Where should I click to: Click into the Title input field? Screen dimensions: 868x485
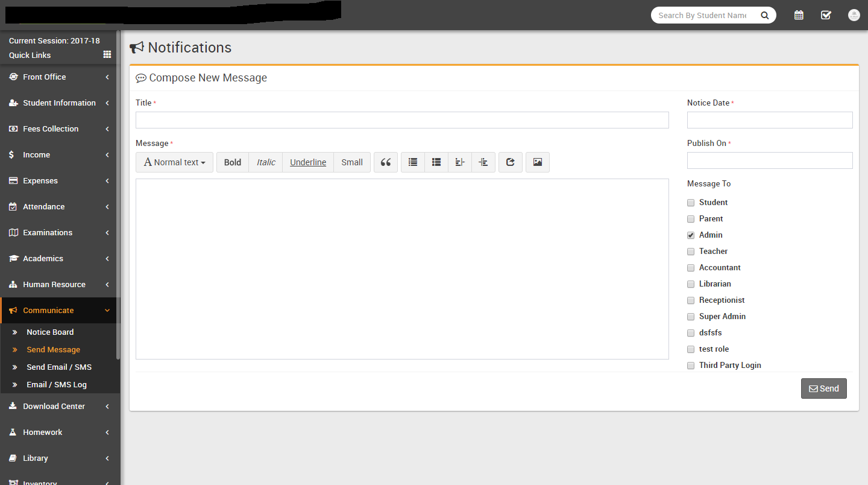[x=402, y=120]
